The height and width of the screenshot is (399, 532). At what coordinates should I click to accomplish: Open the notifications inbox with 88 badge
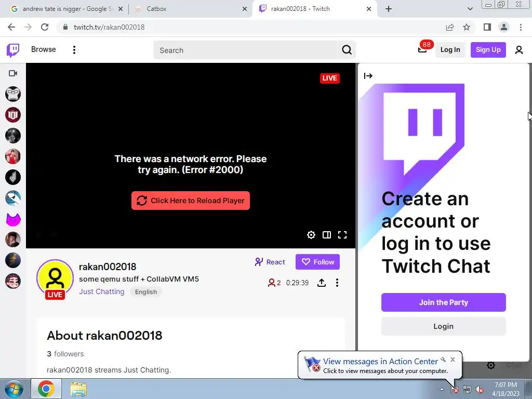click(x=422, y=50)
